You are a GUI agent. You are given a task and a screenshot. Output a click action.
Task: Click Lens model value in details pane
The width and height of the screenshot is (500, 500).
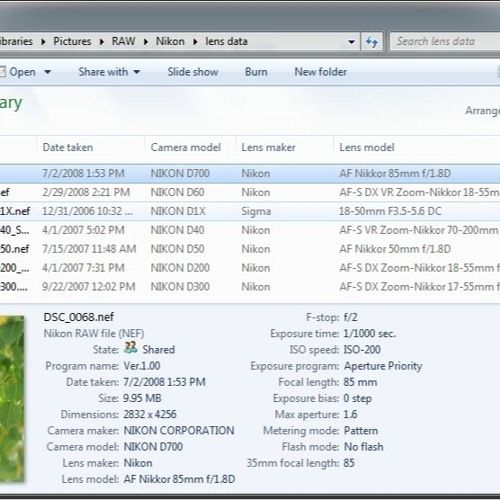pyautogui.click(x=179, y=479)
